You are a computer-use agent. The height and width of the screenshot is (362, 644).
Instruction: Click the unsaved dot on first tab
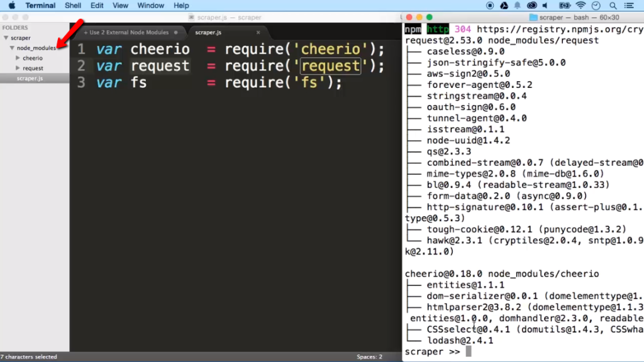176,33
